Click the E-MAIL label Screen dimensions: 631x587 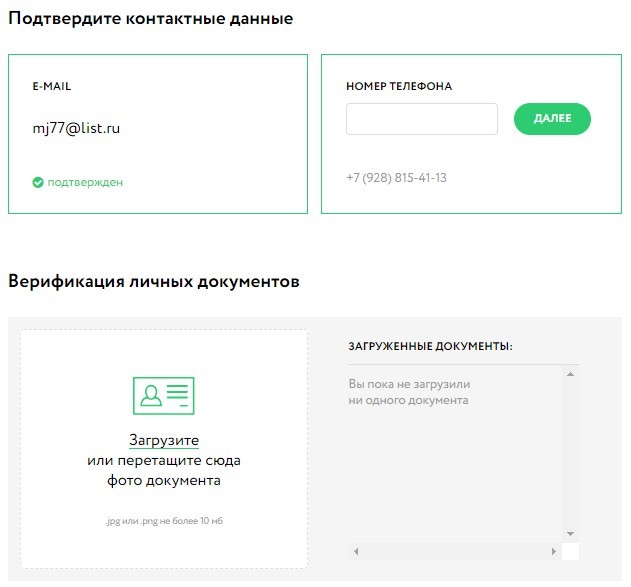click(52, 87)
